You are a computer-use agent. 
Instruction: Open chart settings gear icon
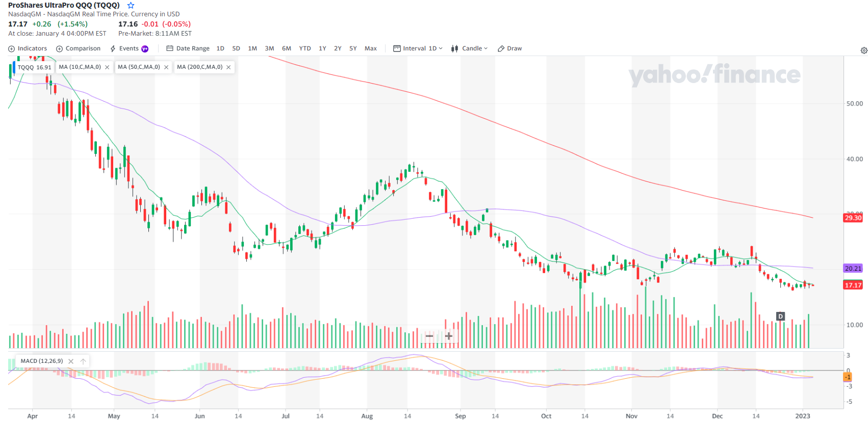(864, 50)
